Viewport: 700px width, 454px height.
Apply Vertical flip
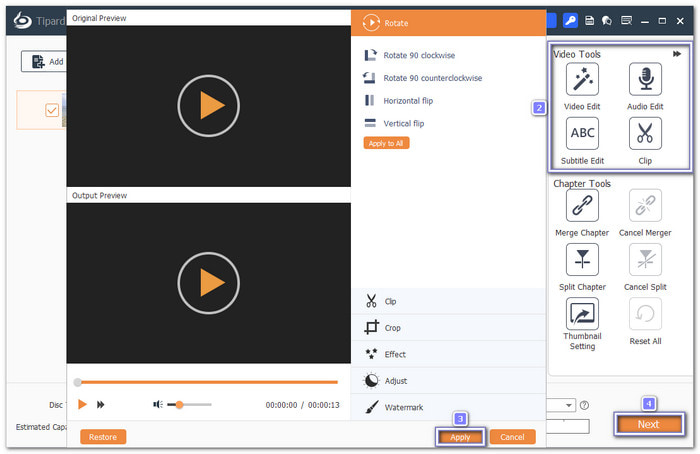[x=394, y=124]
